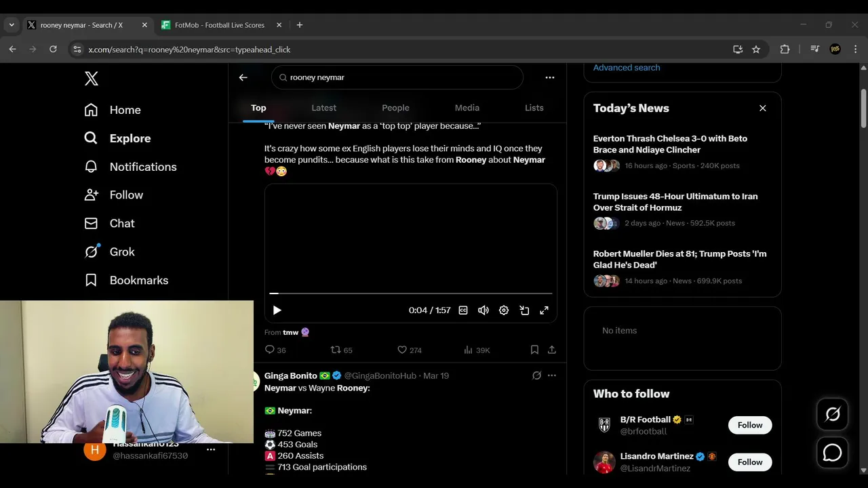
Task: Mute the video volume
Action: coord(484,310)
